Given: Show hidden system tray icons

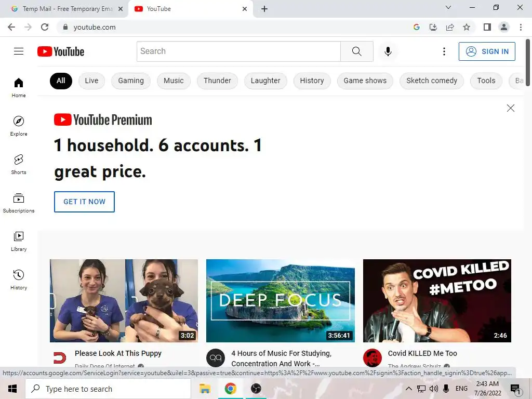Looking at the screenshot, I should (408, 389).
